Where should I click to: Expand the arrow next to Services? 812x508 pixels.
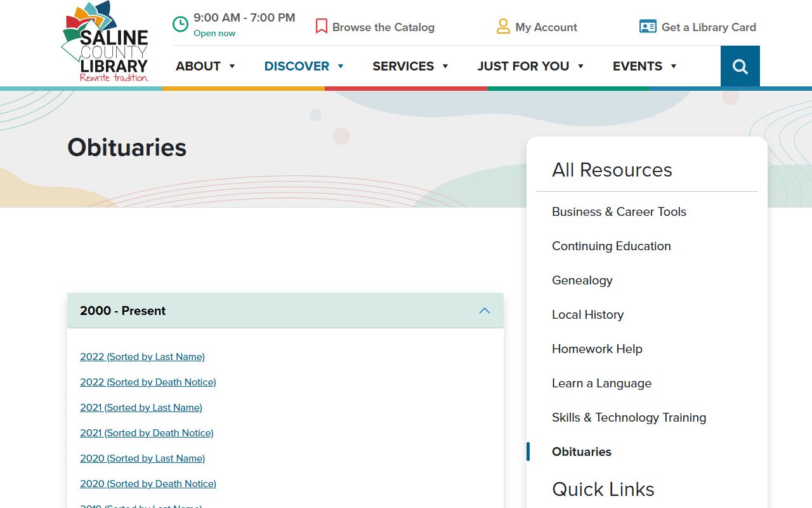[445, 66]
